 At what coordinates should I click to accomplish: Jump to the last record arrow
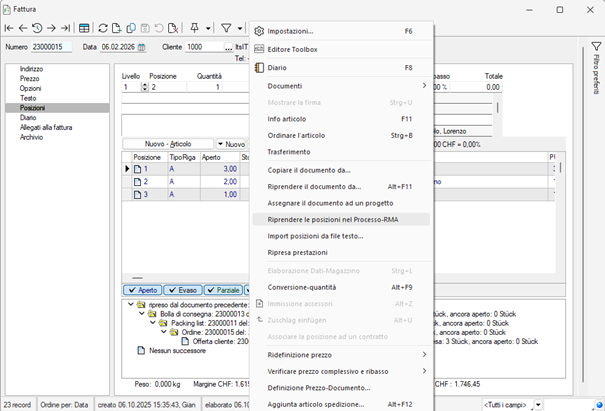66,28
